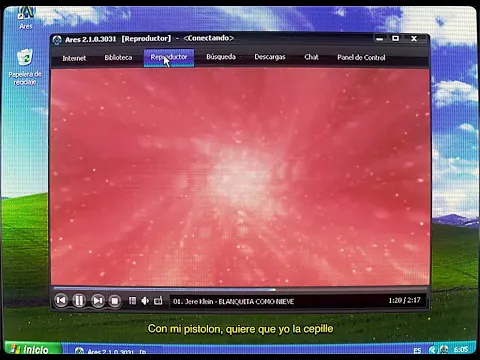Seek within the song progress bar
This screenshot has width=480, height=360.
240,289
